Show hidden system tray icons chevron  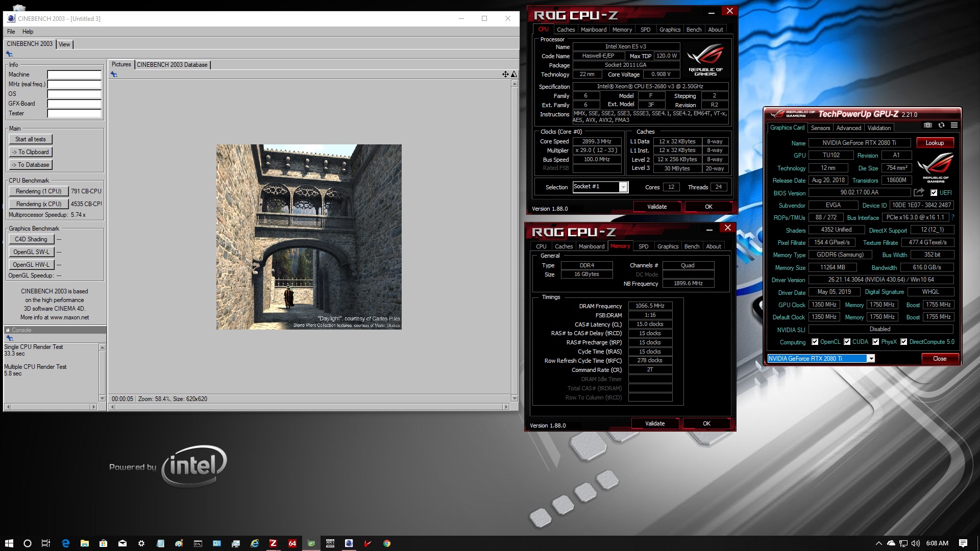[878, 543]
